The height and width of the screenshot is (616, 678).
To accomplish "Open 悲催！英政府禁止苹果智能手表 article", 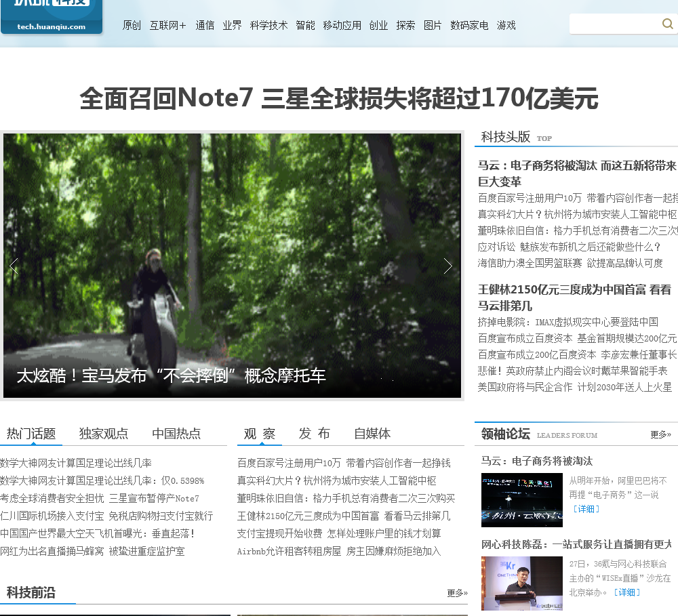I will click(x=572, y=371).
